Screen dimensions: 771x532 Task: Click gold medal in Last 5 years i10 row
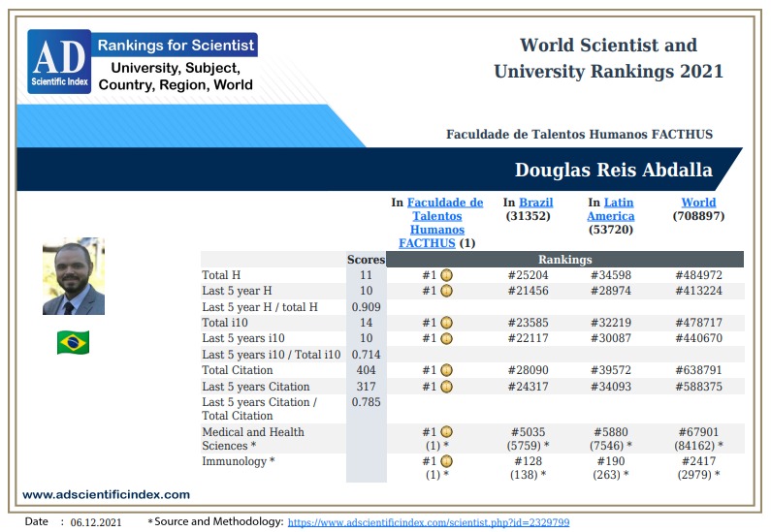[446, 338]
